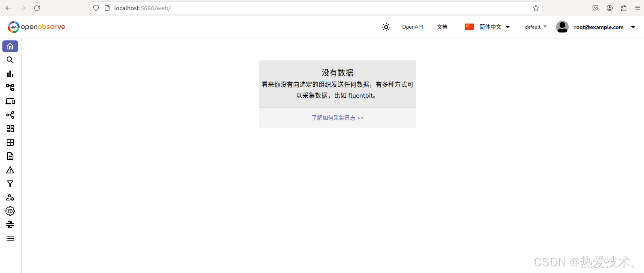Open Traces hierarchy icon in sidebar
The height and width of the screenshot is (273, 644).
[x=10, y=87]
